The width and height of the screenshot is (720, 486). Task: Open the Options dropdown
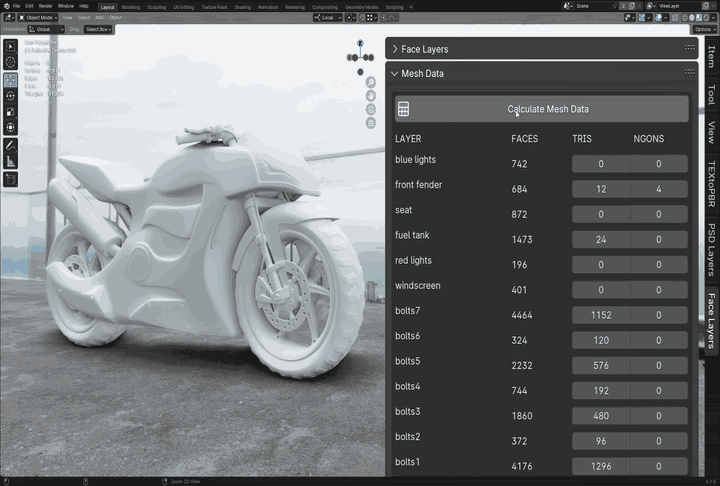pos(704,29)
